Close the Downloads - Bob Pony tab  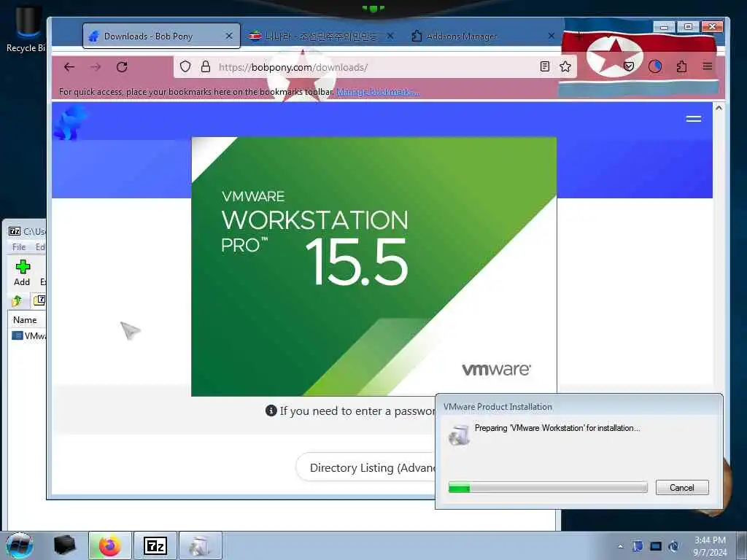(229, 36)
